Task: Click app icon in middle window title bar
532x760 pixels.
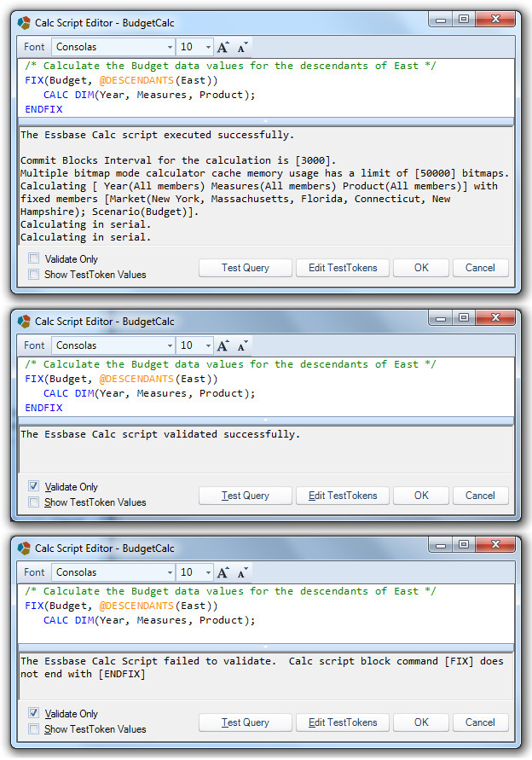Action: 24,322
